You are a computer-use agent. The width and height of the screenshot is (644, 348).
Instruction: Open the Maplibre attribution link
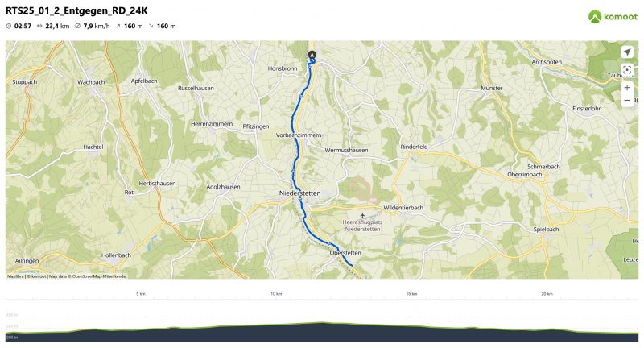coord(15,276)
